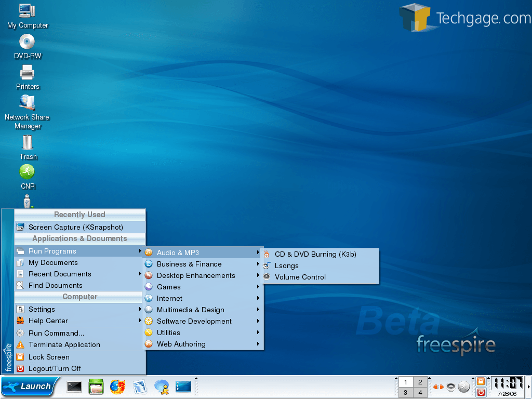Image resolution: width=532 pixels, height=399 pixels.
Task: Open the Printers desktop icon
Action: (27, 77)
